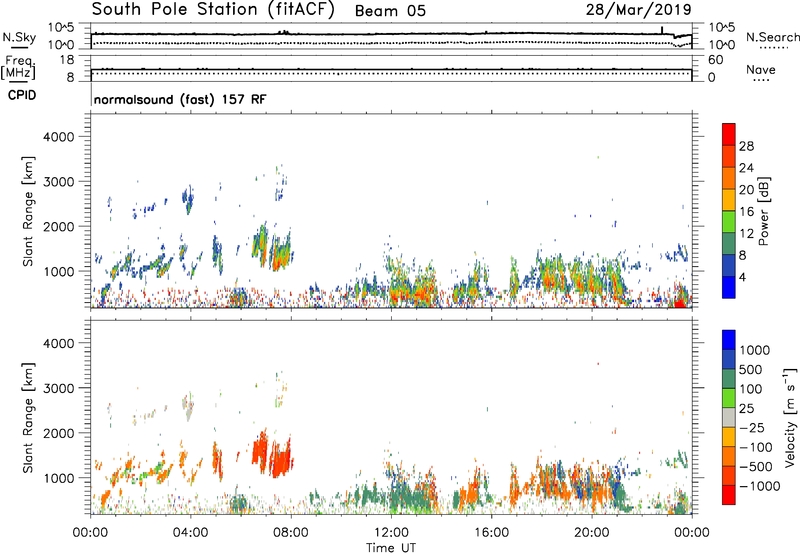Click the 'Power [dB]' colorbar label
The image size is (800, 554).
[x=763, y=211]
